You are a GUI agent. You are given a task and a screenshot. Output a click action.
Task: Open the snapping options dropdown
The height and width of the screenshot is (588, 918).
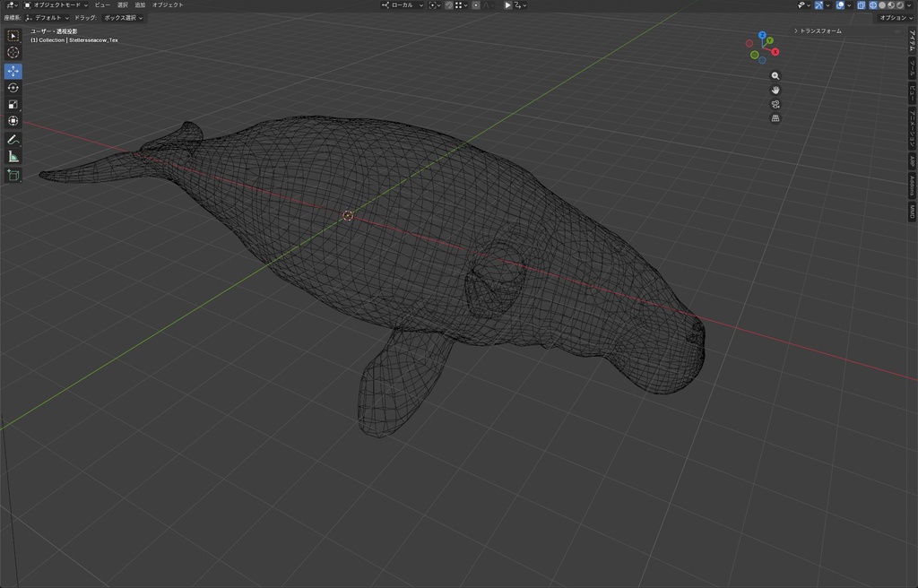click(x=462, y=4)
